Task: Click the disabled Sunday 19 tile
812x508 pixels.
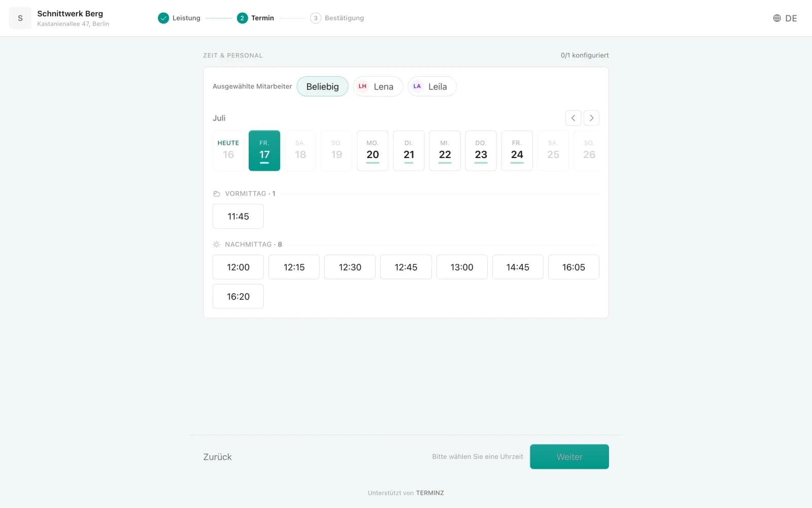Action: pyautogui.click(x=336, y=151)
